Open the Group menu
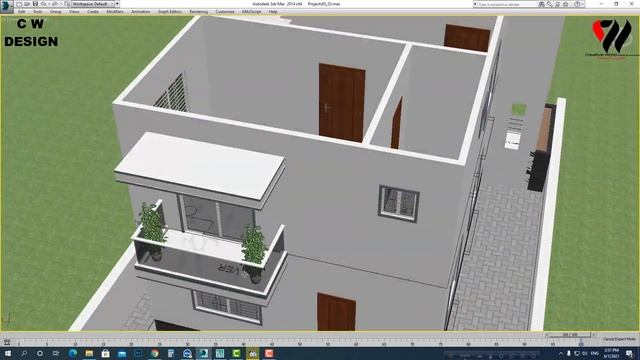Image resolution: width=640 pixels, height=360 pixels. click(56, 12)
